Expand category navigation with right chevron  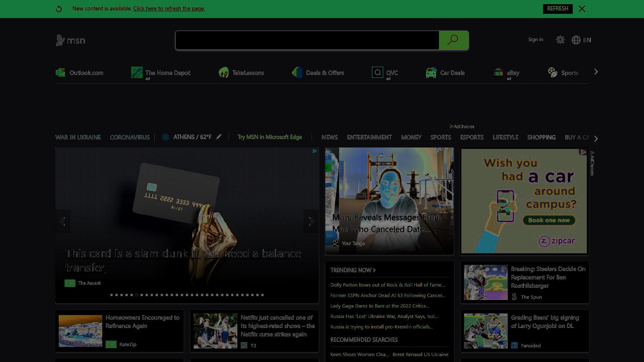coord(596,138)
